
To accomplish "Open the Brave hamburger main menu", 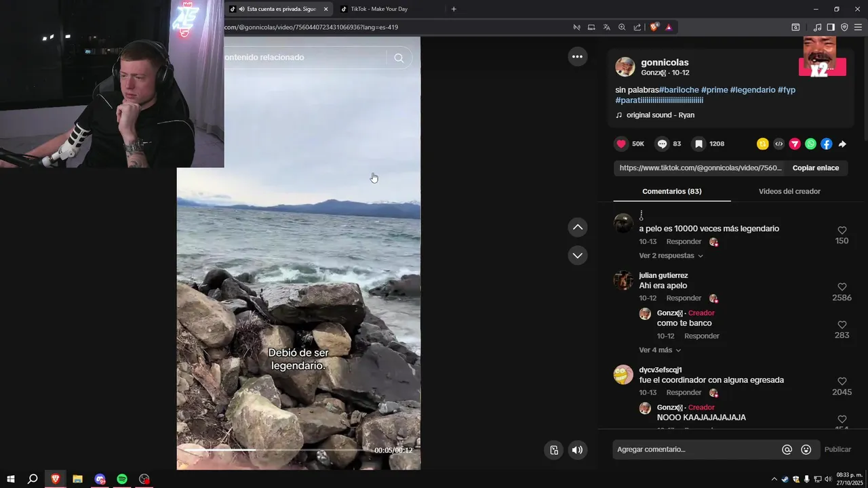I will click(858, 27).
